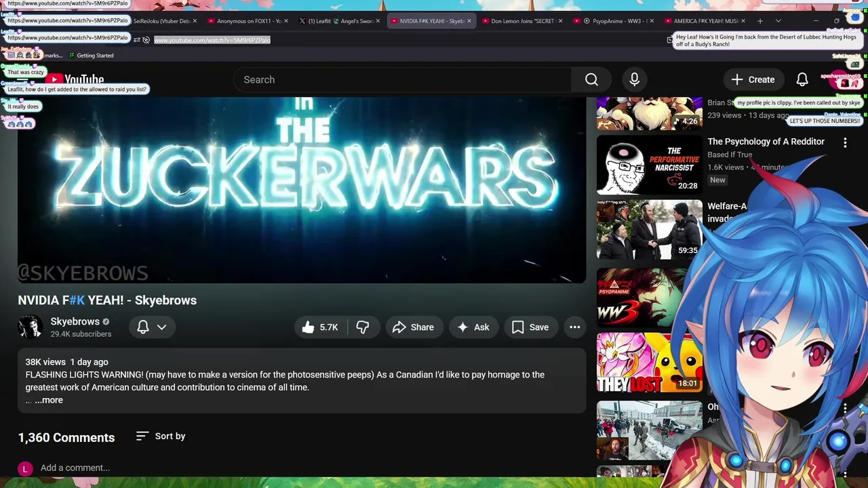Open the Sort by comments menu
This screenshot has height=488, width=868.
(x=161, y=436)
